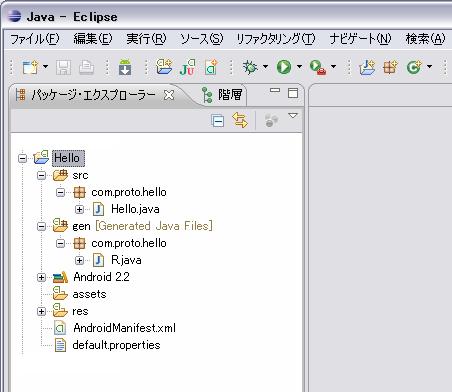Click the New Java Package icon
452x392 pixels.
tap(390, 67)
